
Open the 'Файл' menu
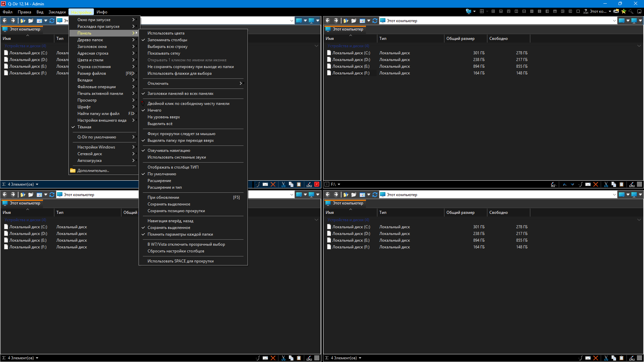[7, 12]
